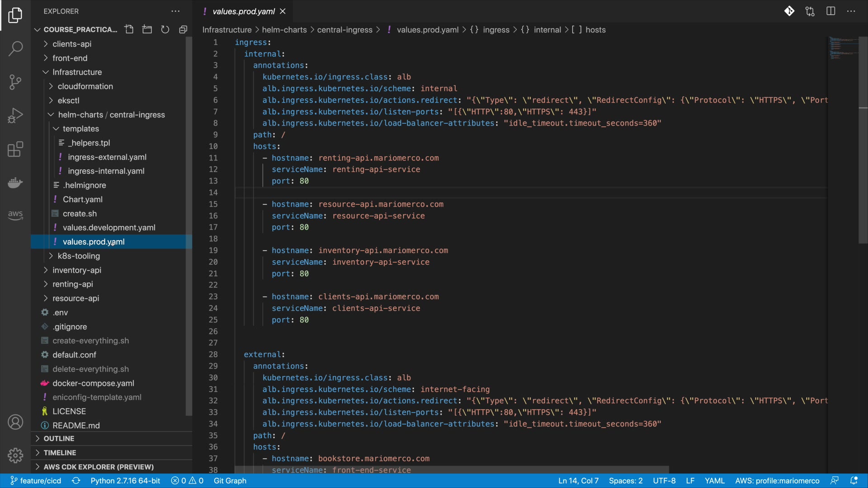Screen dimensions: 868x488
Task: Select the values.prod.yaml editor tab
Action: pyautogui.click(x=243, y=11)
